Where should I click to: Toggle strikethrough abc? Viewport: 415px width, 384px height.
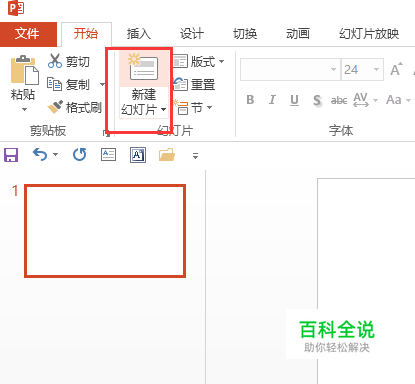(339, 100)
